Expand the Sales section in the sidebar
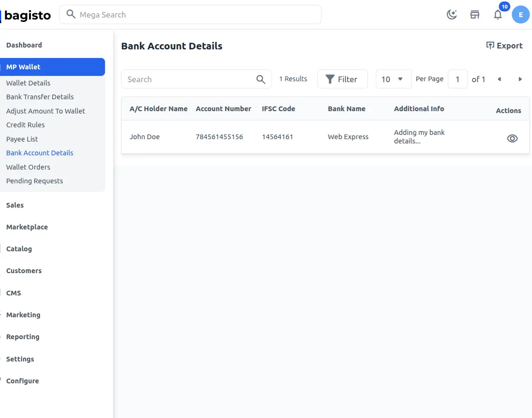Viewport: 532px width, 418px height. (15, 205)
